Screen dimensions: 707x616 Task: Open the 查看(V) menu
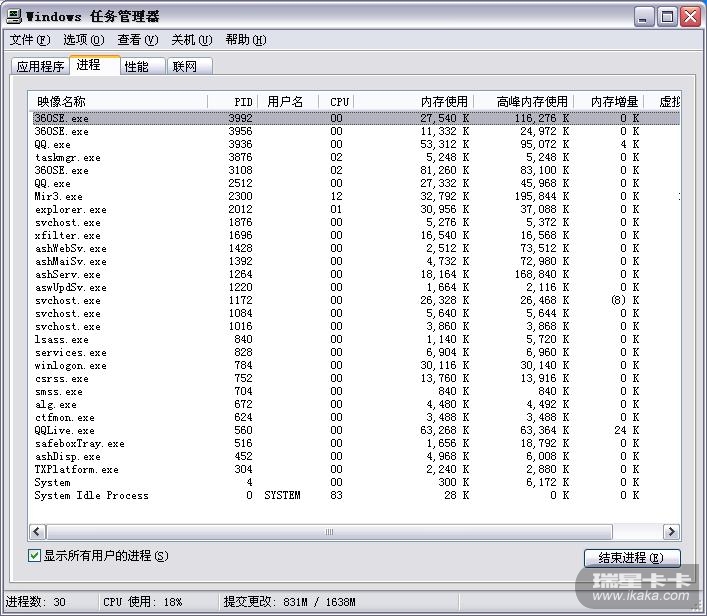(138, 40)
